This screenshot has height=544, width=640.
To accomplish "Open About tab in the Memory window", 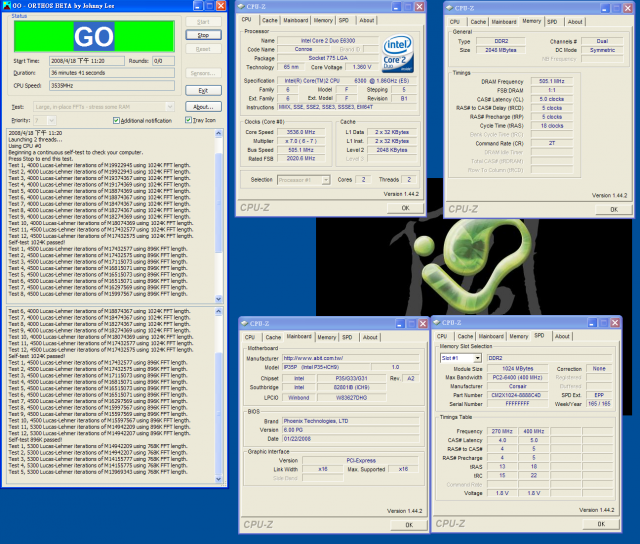I will tap(575, 22).
